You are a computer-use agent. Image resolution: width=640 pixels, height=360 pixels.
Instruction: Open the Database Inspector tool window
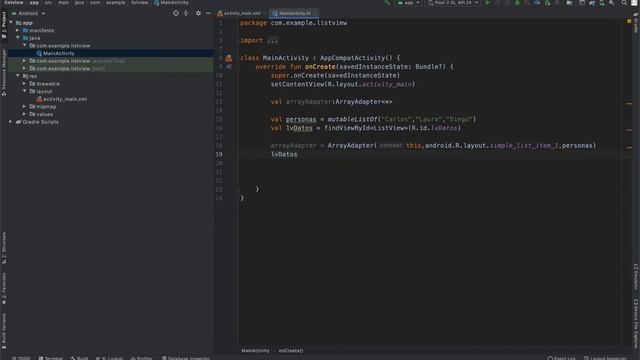tap(185, 358)
